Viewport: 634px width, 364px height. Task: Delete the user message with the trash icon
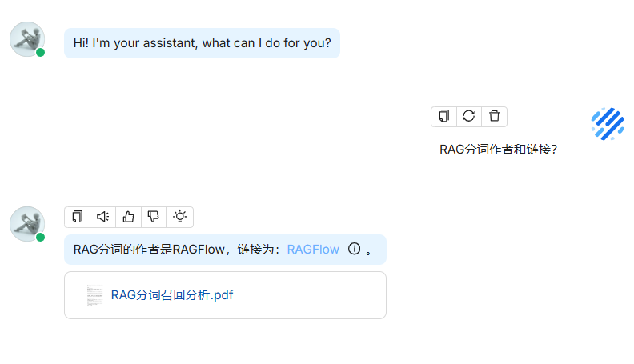pos(494,116)
